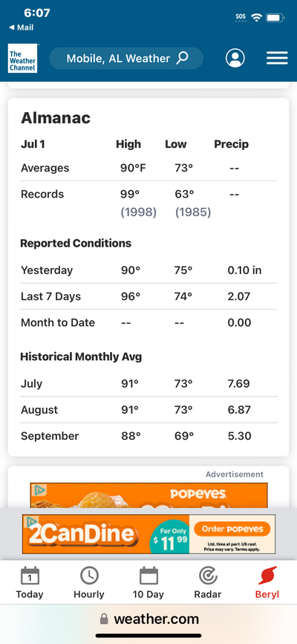This screenshot has height=644, width=297.
Task: Tap the Mobile, AL Weather search field
Action: click(x=126, y=59)
